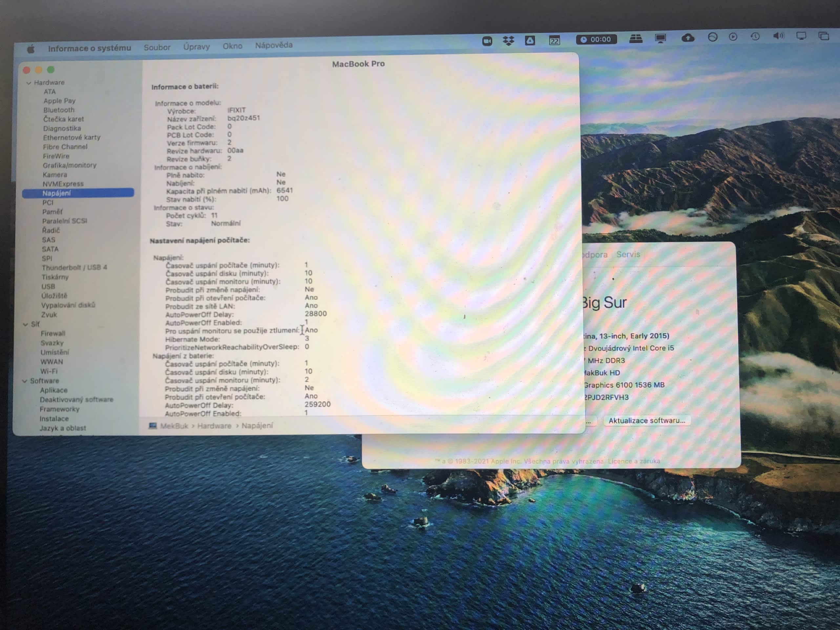Select Wi-Fi under Síť
Viewport: 840px width, 630px height.
click(49, 371)
